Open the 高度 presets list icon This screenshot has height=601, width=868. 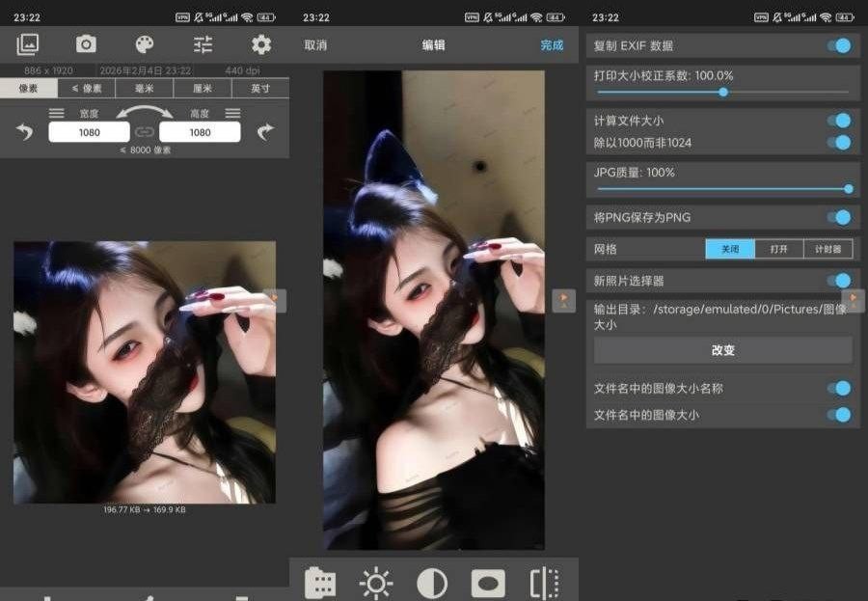point(232,114)
